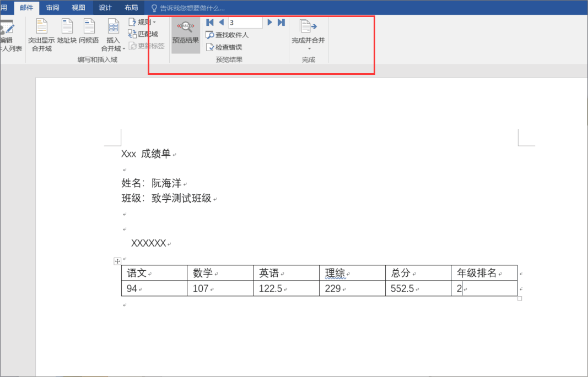Click 突出显示合并域 highlight merge fields
Viewport: 588px width, 377px height.
[x=41, y=35]
